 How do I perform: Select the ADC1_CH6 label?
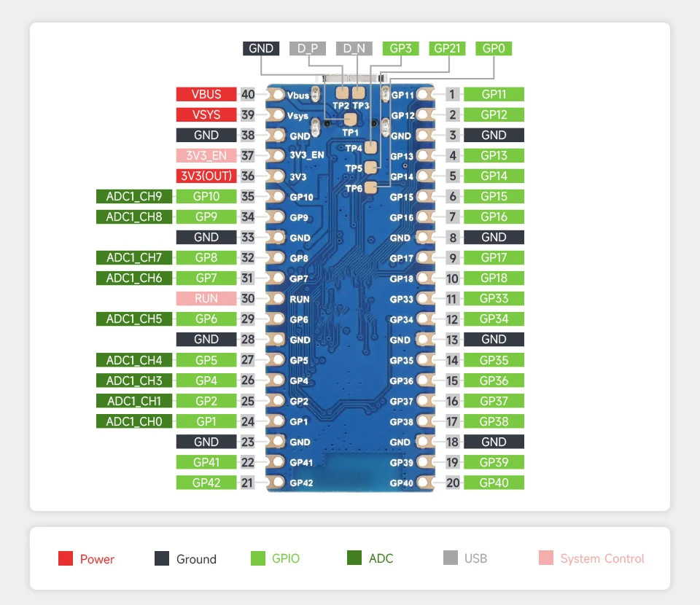click(134, 278)
